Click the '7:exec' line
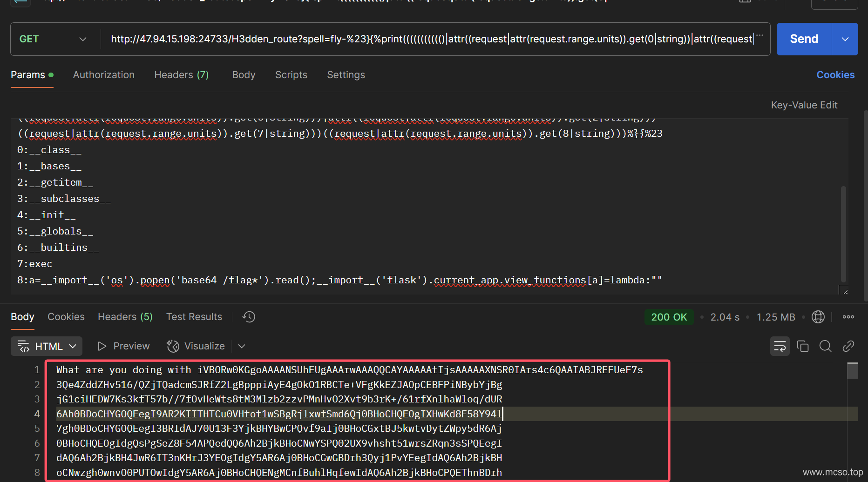The width and height of the screenshot is (868, 482). tap(35, 264)
